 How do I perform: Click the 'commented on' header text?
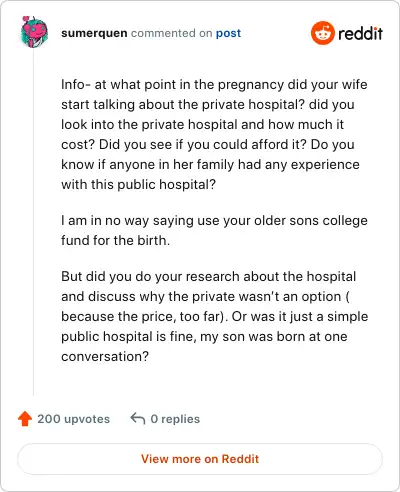tap(171, 33)
